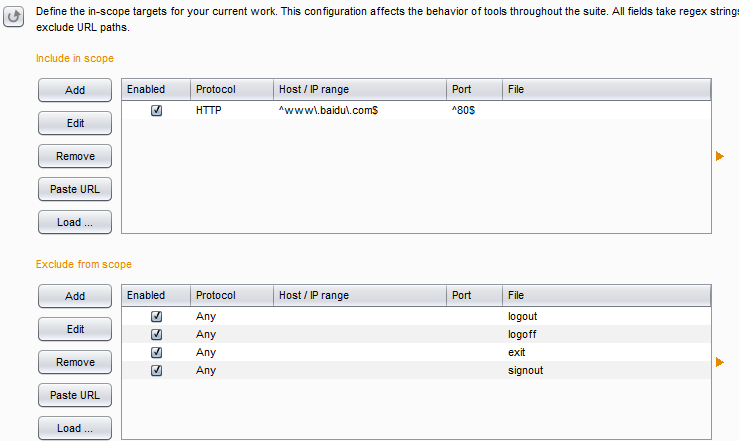Add a new exclude-from-scope rule
The image size is (739, 441).
(75, 296)
